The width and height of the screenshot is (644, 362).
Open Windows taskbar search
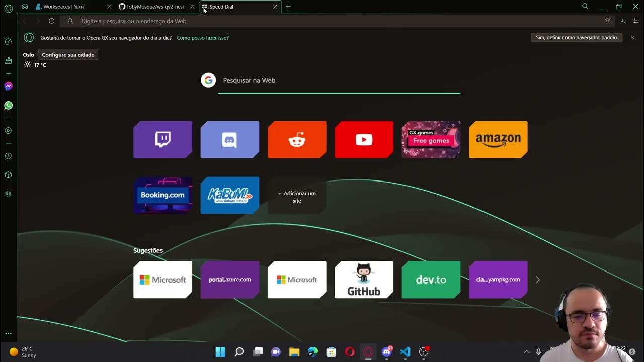(x=239, y=352)
